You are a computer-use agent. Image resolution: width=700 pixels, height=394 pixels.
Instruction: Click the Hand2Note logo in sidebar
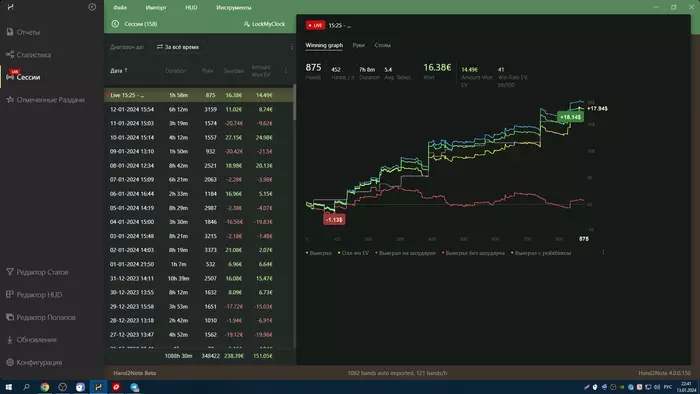pyautogui.click(x=11, y=7)
